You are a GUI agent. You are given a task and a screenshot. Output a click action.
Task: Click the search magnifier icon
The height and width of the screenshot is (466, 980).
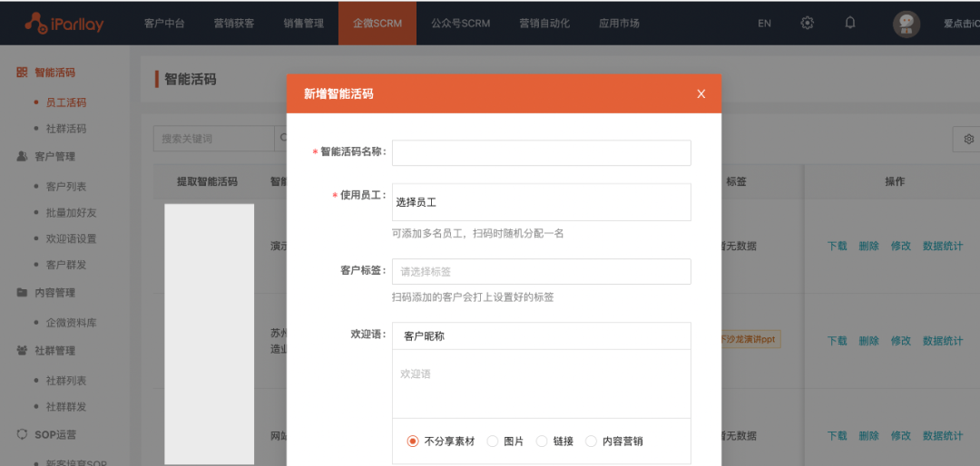point(282,138)
